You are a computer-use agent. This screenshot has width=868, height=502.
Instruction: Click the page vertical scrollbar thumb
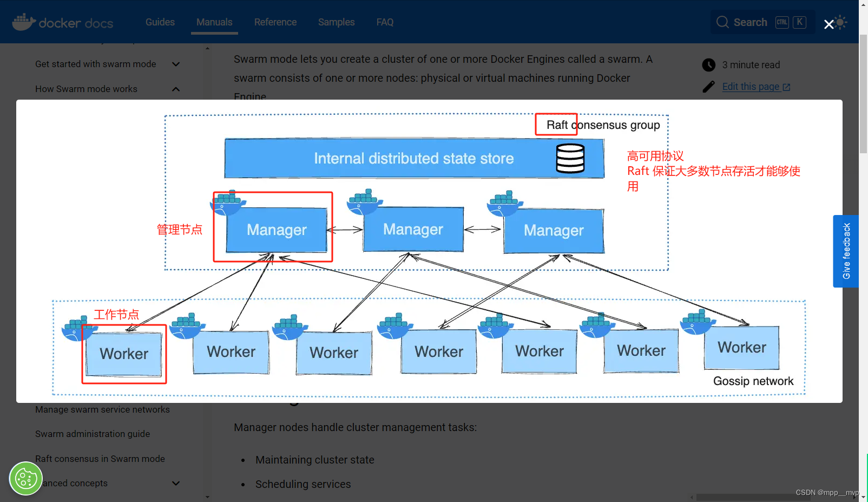click(863, 94)
